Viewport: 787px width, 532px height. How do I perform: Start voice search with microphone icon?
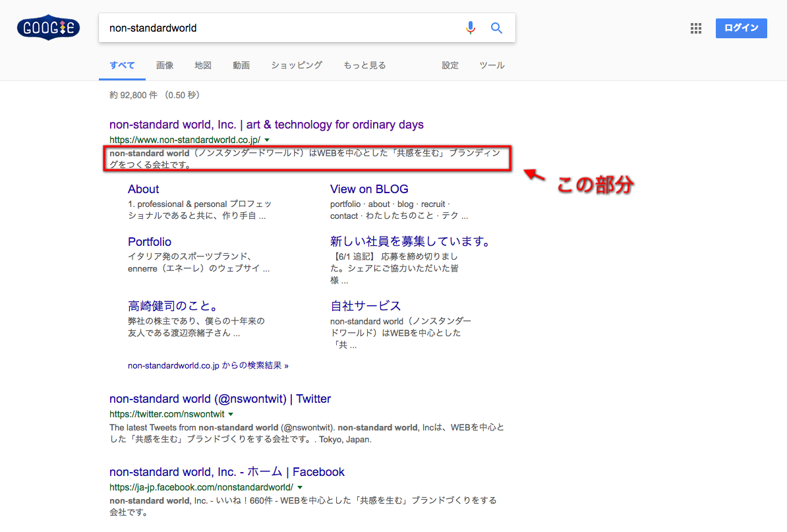(x=471, y=28)
